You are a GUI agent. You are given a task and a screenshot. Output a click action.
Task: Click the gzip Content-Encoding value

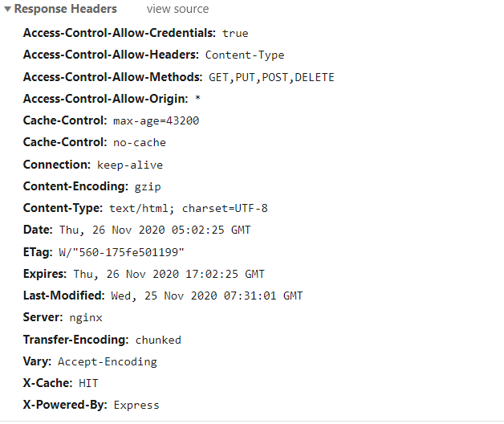point(148,186)
